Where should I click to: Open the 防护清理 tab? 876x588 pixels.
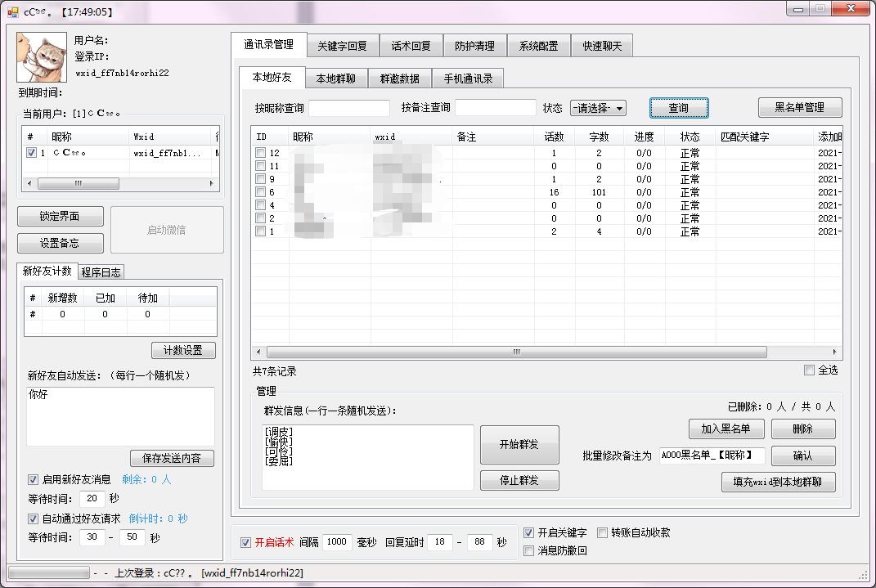[x=474, y=46]
